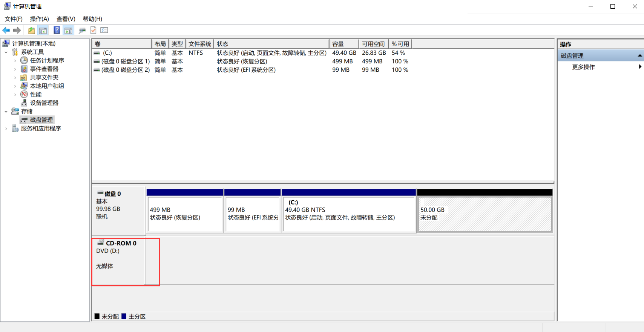Sort by 类型 column header

[177, 44]
